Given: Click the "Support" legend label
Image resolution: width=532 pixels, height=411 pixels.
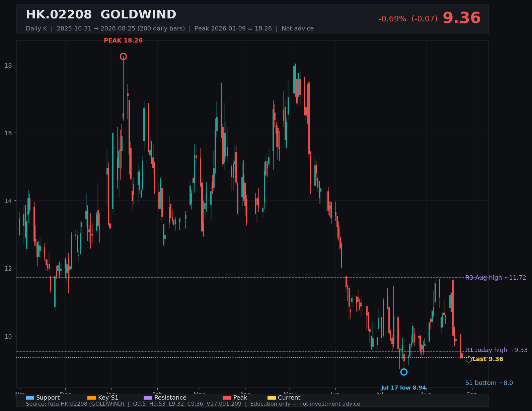Looking at the screenshot, I should pos(48,398).
